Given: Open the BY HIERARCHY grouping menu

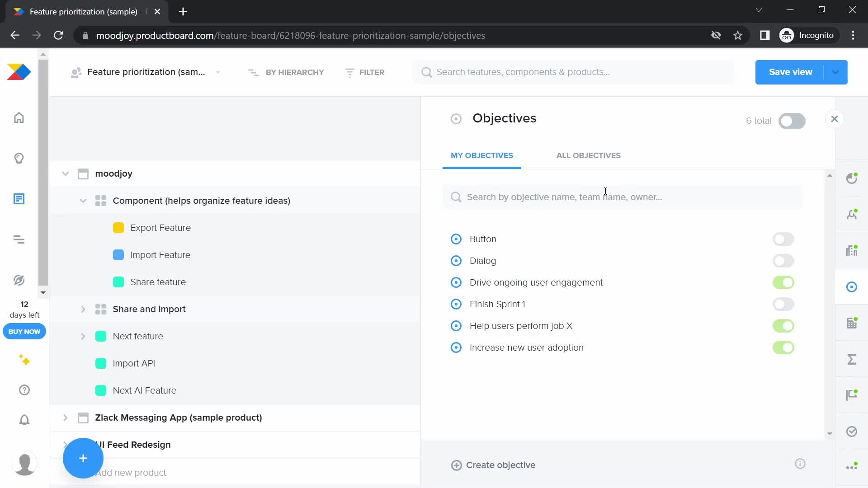Looking at the screenshot, I should [286, 72].
